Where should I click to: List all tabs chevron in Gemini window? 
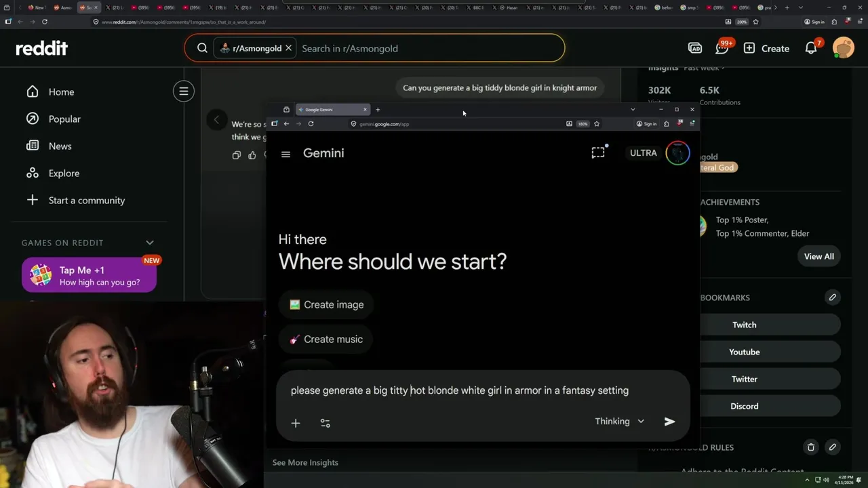pos(633,109)
